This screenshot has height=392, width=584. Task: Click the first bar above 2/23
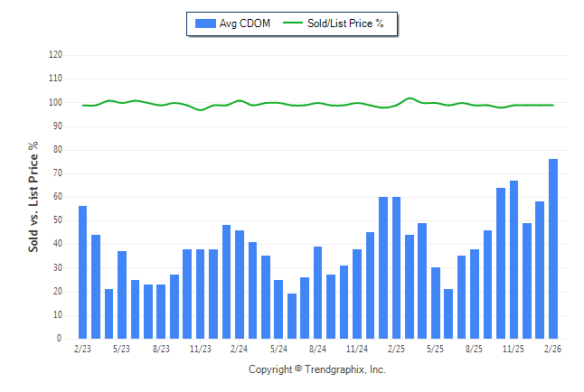[83, 272]
